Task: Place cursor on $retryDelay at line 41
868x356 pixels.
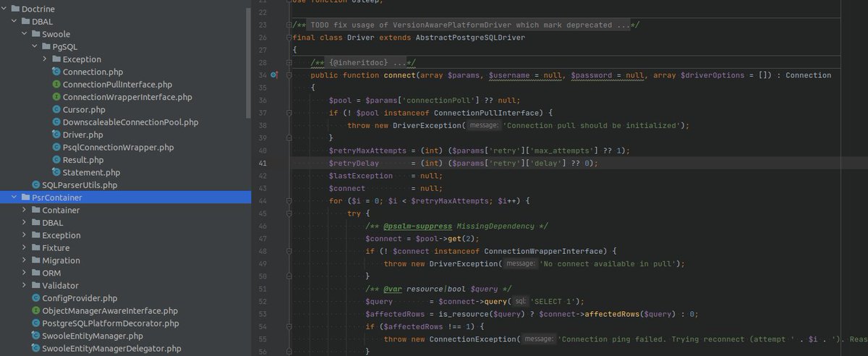Action: pyautogui.click(x=355, y=163)
